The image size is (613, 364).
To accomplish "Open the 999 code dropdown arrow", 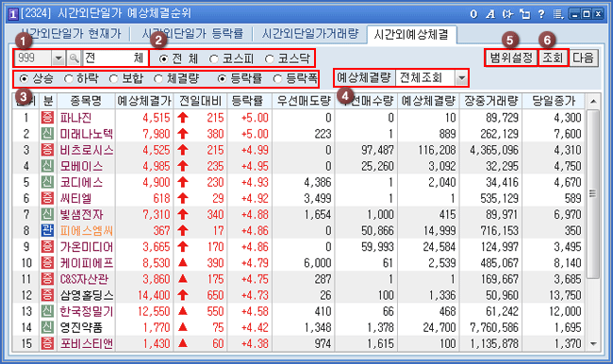I will [58, 58].
